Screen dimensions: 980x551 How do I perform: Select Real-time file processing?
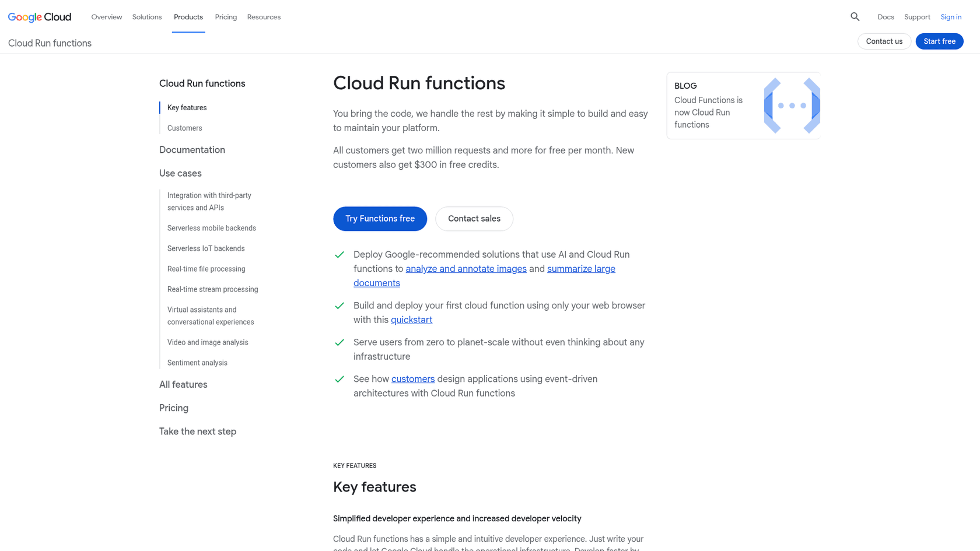[x=206, y=269]
